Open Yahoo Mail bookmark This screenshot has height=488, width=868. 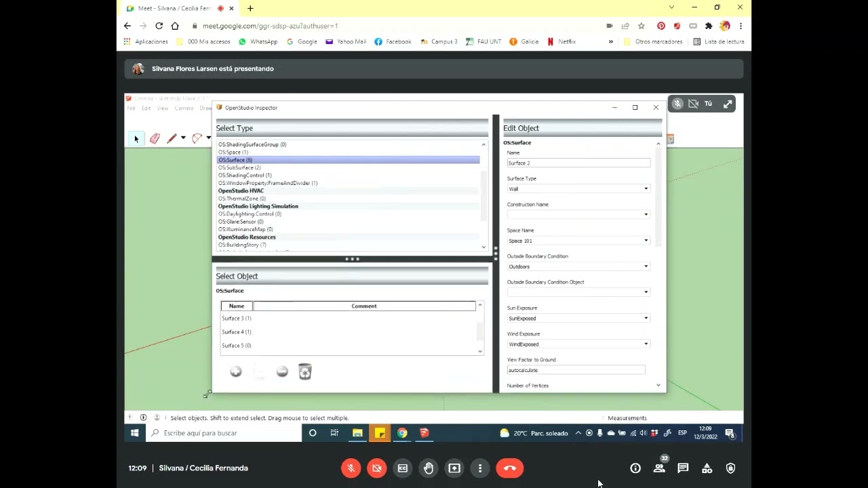pos(346,41)
